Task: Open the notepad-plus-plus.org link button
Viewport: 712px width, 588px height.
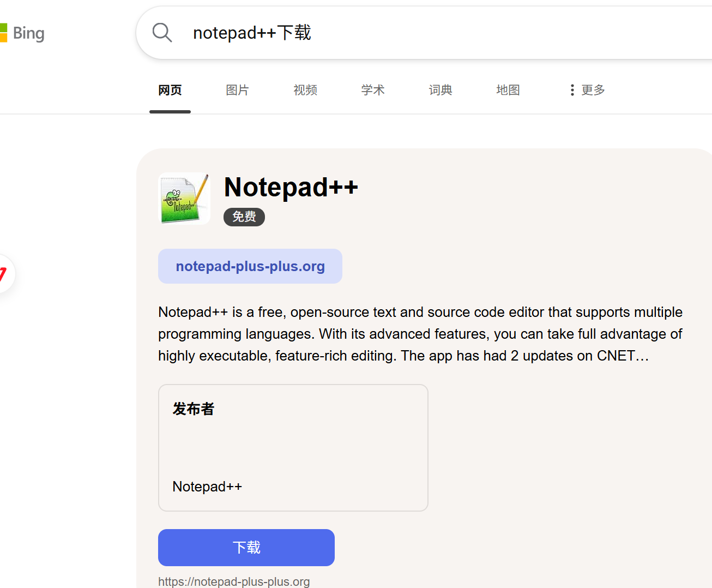Action: pos(250,266)
